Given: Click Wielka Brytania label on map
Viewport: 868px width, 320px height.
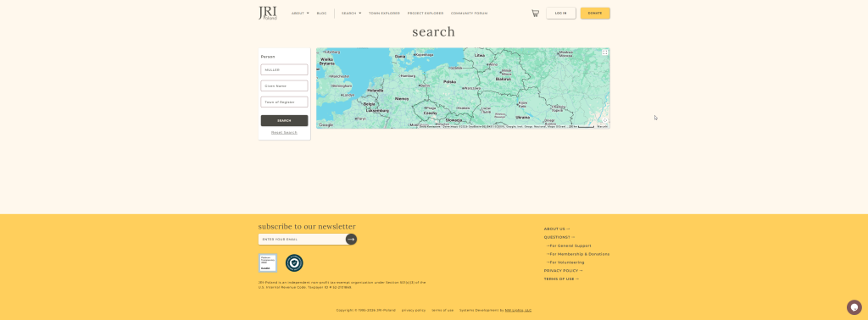Looking at the screenshot, I should pos(326,61).
